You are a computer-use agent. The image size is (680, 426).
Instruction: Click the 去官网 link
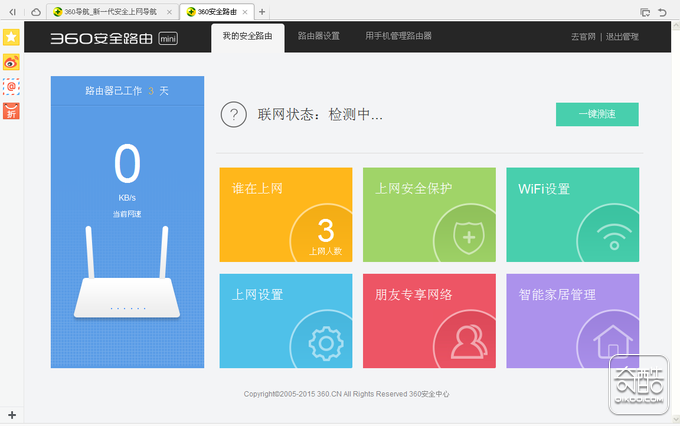(583, 37)
